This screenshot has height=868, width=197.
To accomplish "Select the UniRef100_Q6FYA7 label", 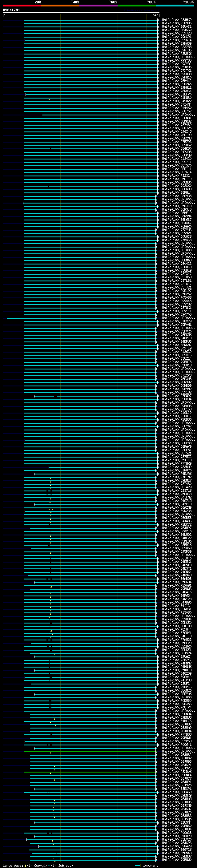I will coord(176,426).
